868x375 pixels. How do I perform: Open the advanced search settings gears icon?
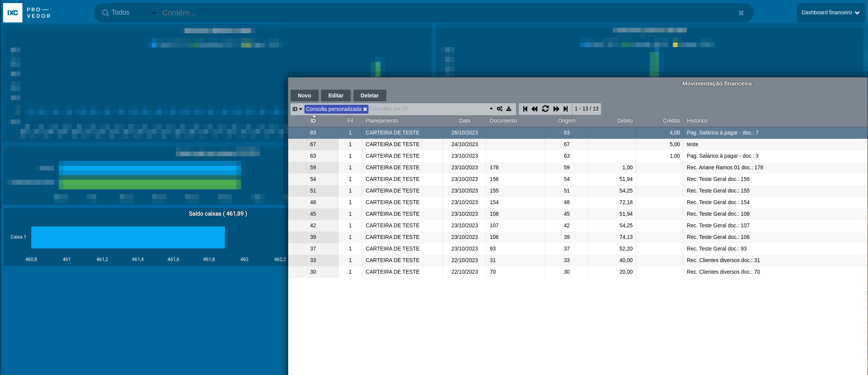[500, 109]
